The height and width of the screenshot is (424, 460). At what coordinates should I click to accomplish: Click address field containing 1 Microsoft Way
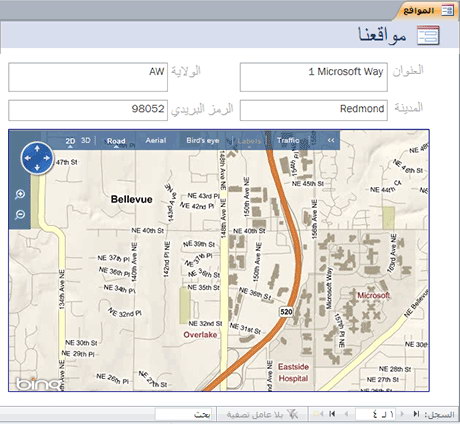pos(314,77)
